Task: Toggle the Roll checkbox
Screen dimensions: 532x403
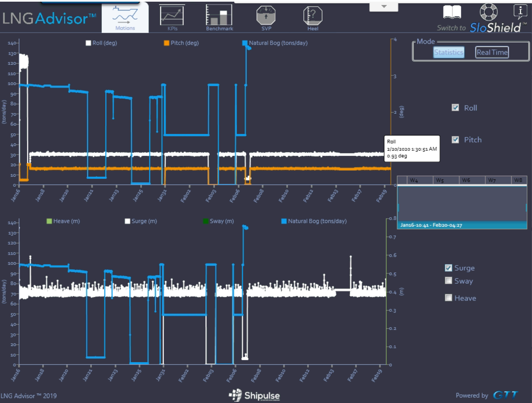Action: coord(456,108)
